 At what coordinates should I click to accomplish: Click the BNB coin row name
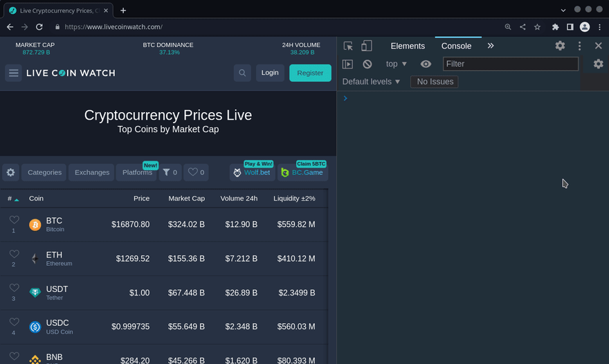pos(55,357)
